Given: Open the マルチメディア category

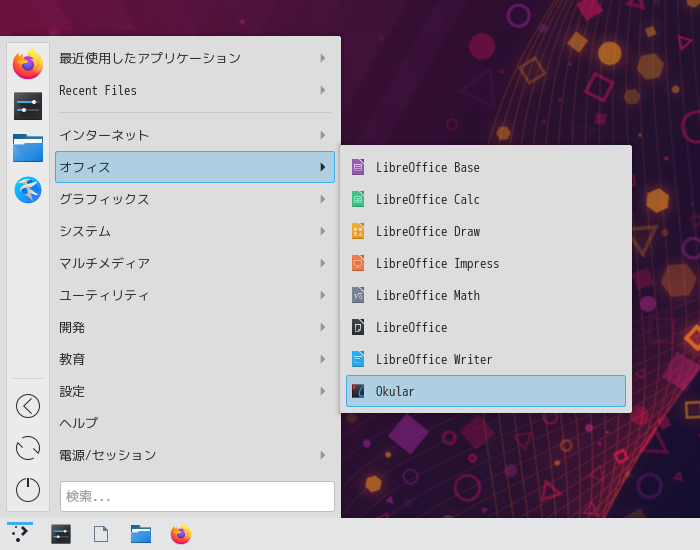Looking at the screenshot, I should (x=195, y=263).
